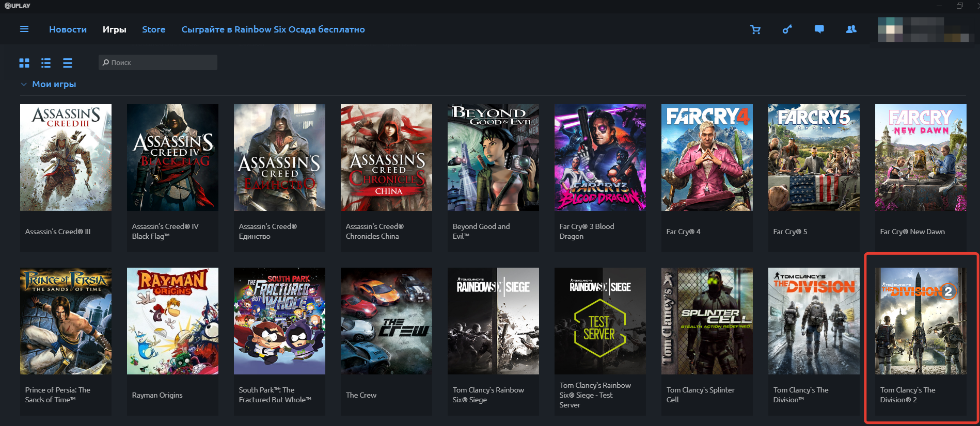Screen dimensions: 980x426
Task: Collapse the Мои игры section
Action: tap(24, 84)
